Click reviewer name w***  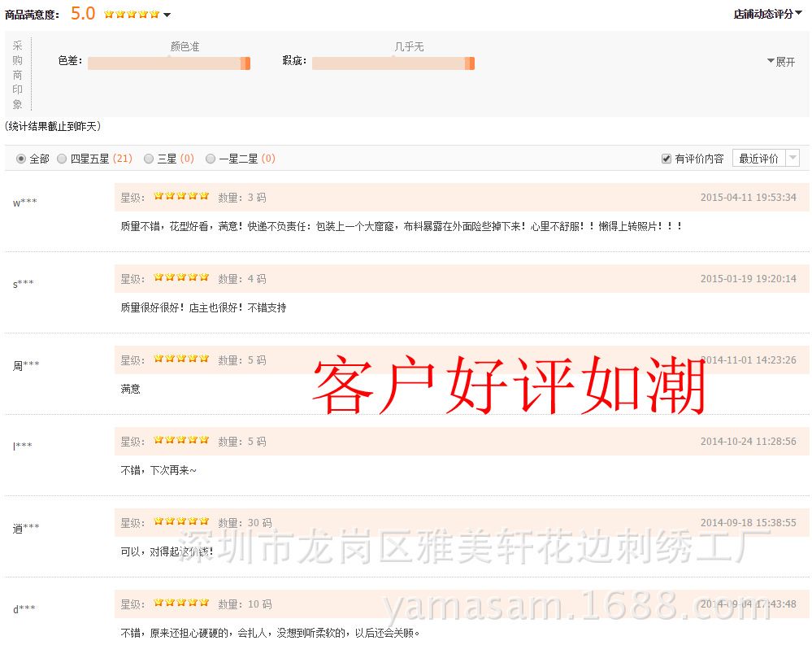(x=24, y=203)
